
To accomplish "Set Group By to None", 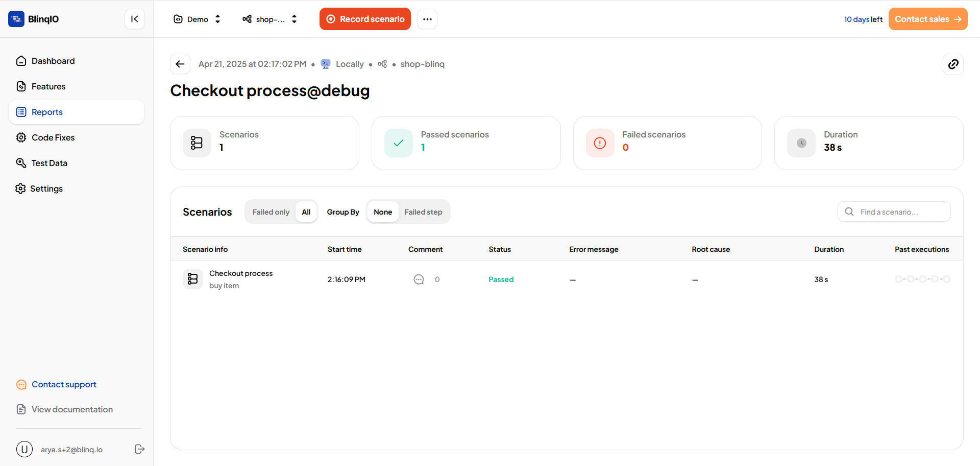I will click(382, 212).
